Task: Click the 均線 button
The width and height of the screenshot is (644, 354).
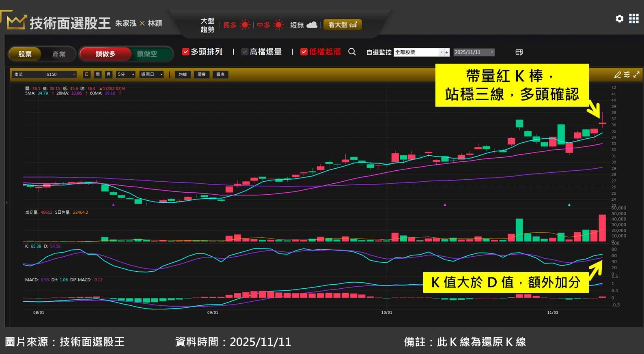Action: coord(183,75)
